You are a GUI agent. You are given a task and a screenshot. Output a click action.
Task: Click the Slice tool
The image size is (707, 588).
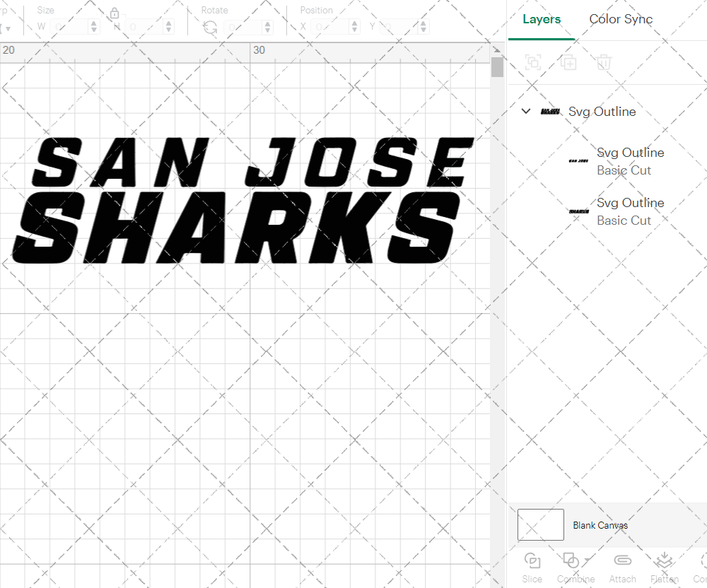tap(532, 568)
